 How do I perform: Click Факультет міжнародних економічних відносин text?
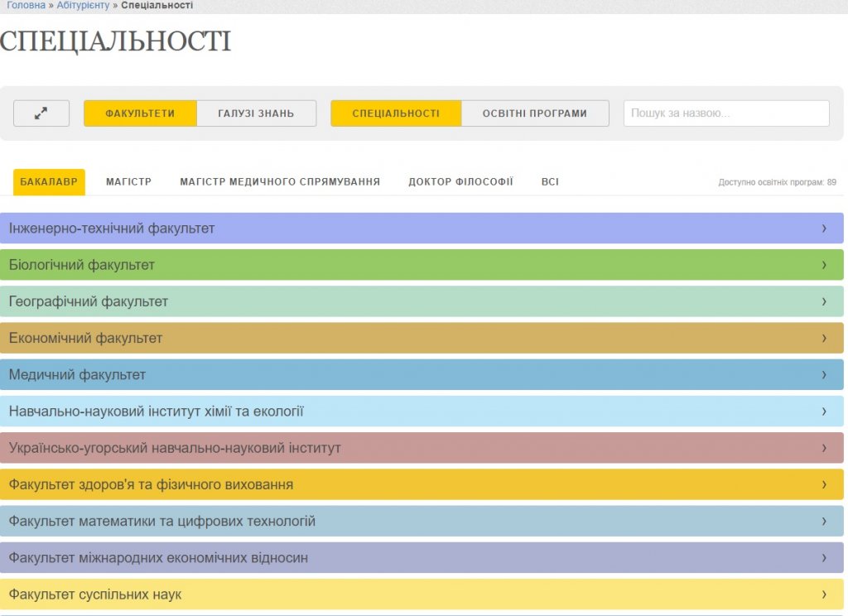point(158,557)
